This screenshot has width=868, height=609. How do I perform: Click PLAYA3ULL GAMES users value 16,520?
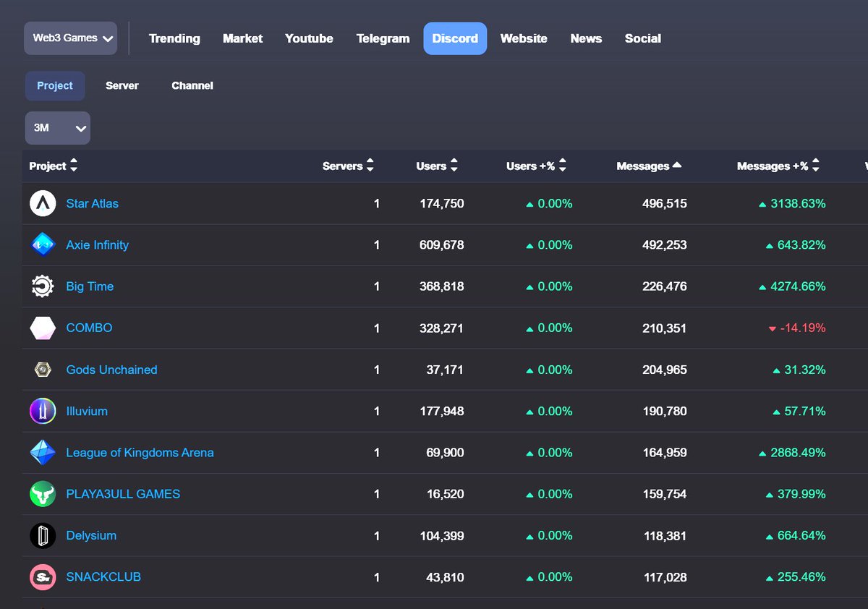click(445, 494)
